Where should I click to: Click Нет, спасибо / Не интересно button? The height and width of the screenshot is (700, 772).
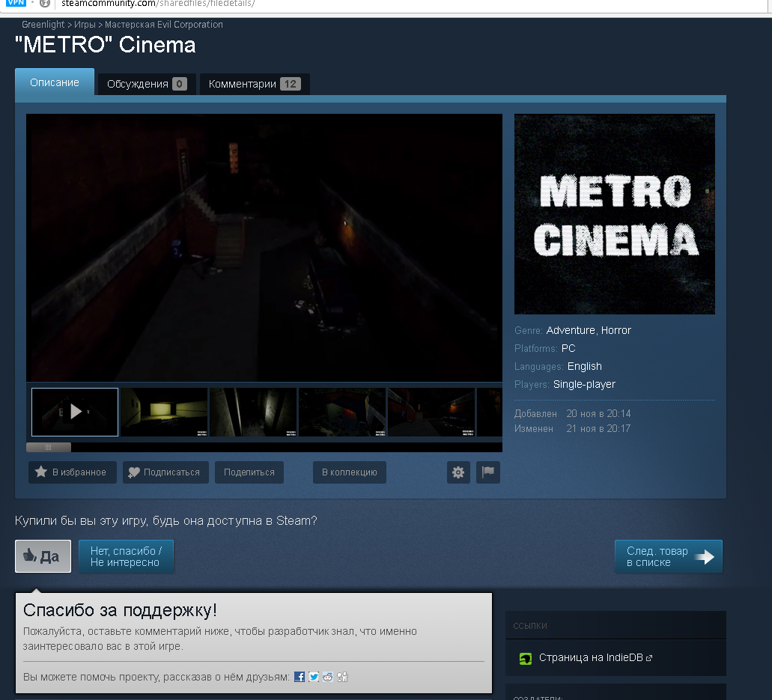(126, 556)
